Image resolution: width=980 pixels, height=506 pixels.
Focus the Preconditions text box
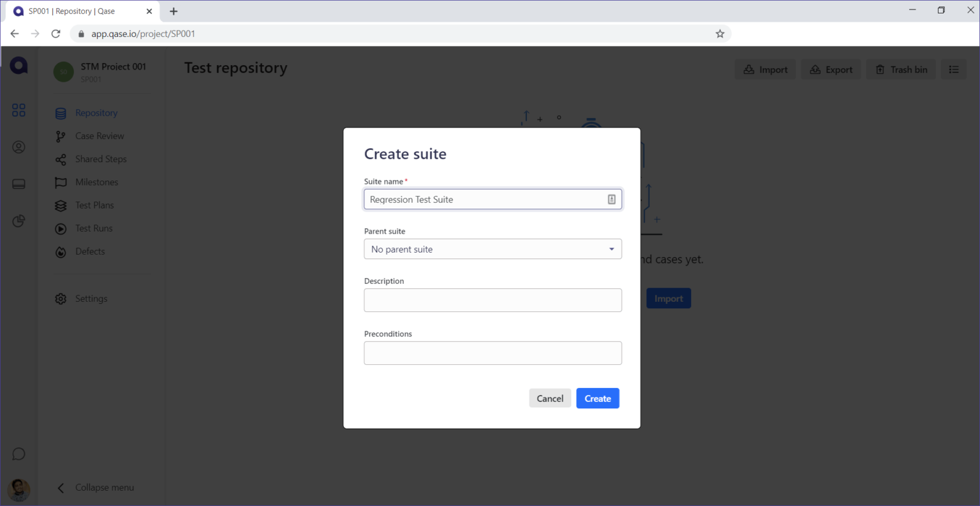[493, 353]
